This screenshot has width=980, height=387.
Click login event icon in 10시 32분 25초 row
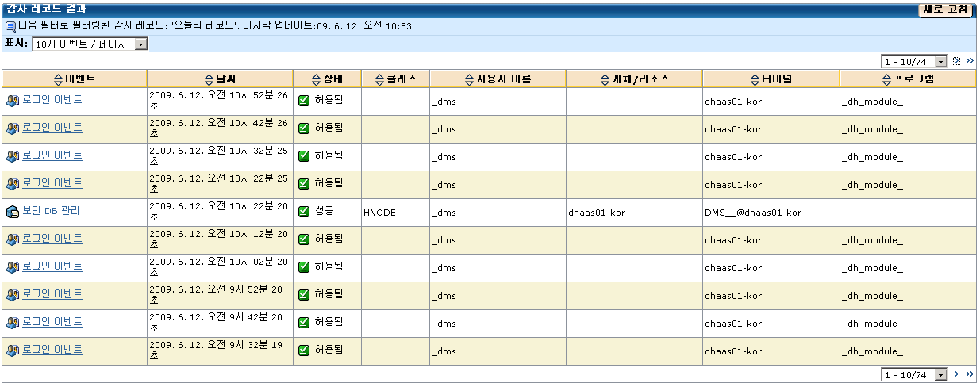click(12, 156)
